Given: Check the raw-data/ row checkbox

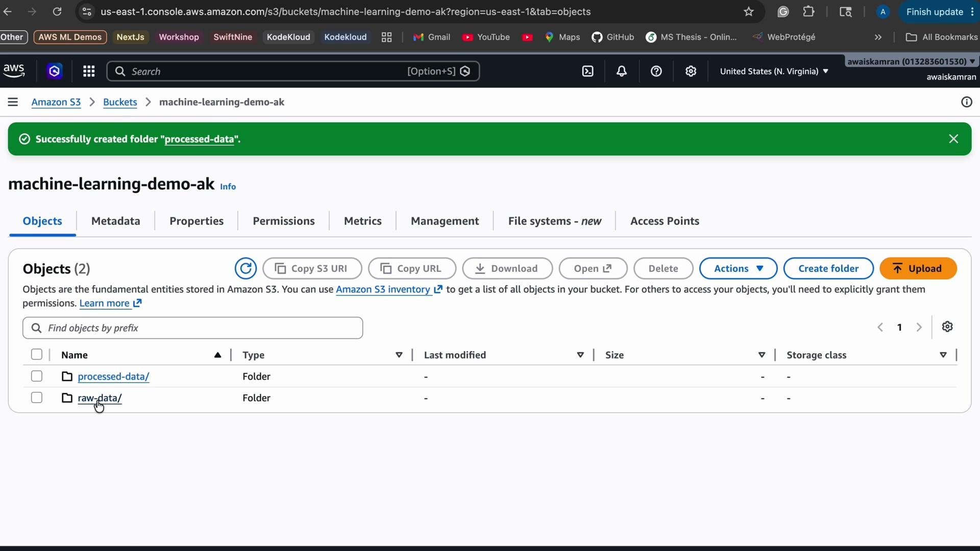Looking at the screenshot, I should pyautogui.click(x=36, y=397).
